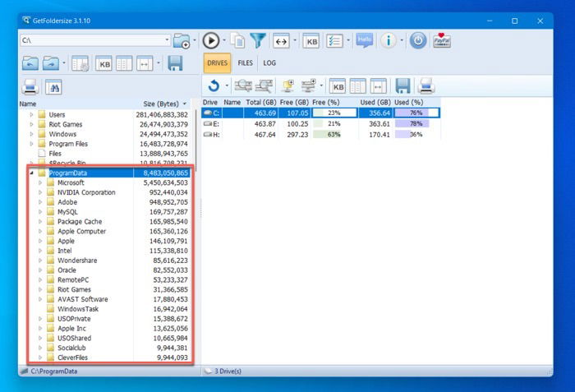Sort drives by Used (GB) column header
575x392 pixels.
click(375, 103)
